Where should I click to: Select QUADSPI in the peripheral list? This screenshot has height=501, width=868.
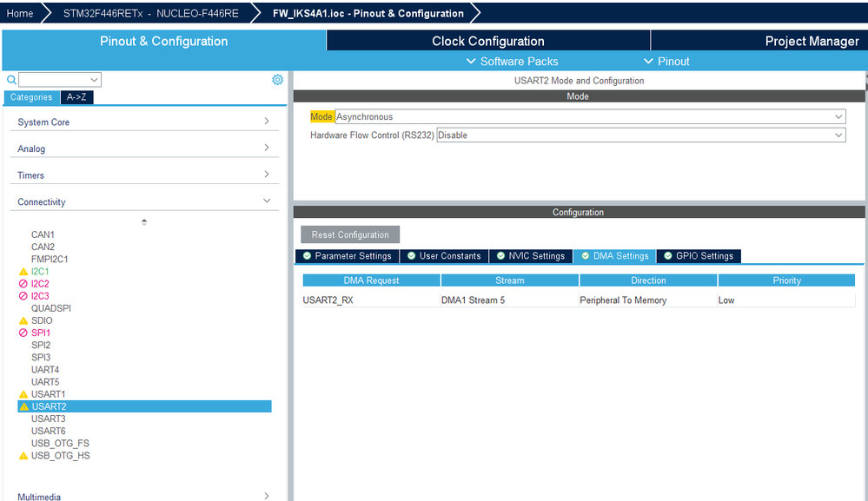[51, 308]
